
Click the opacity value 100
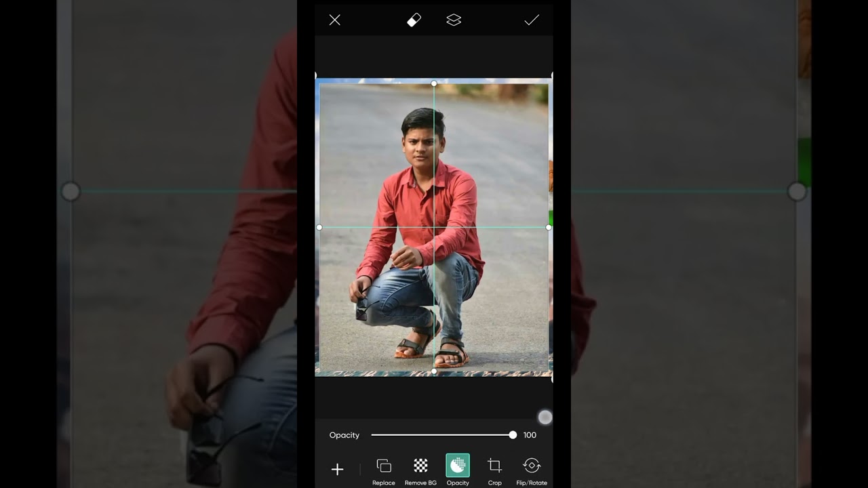(x=530, y=435)
